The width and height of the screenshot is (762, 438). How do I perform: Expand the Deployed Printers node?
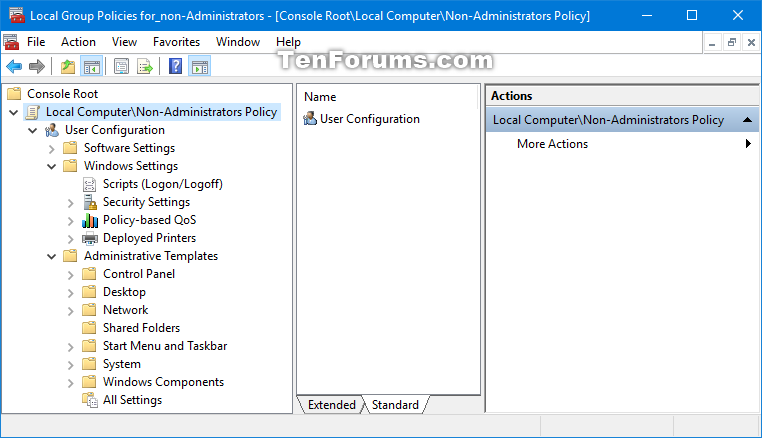(x=70, y=239)
